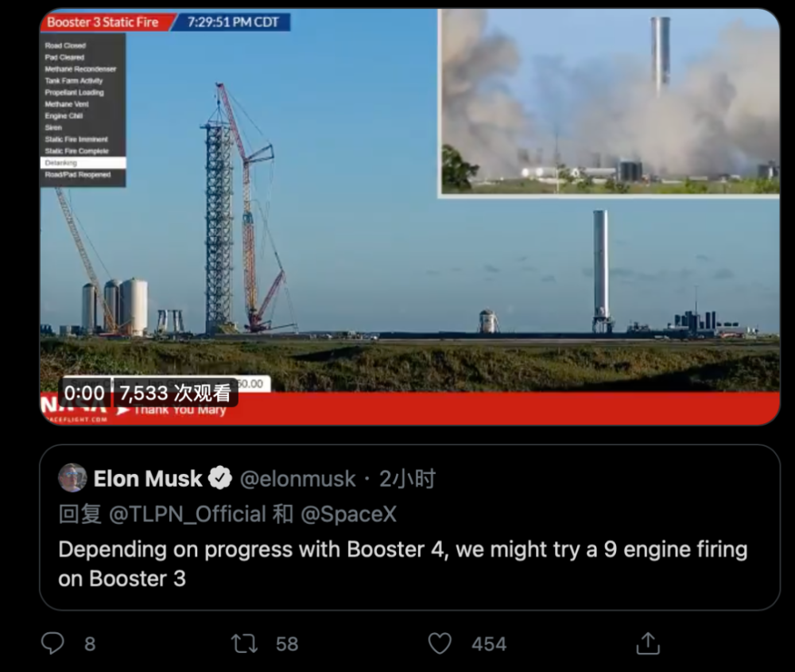View the 58 retweets count

pos(287,644)
